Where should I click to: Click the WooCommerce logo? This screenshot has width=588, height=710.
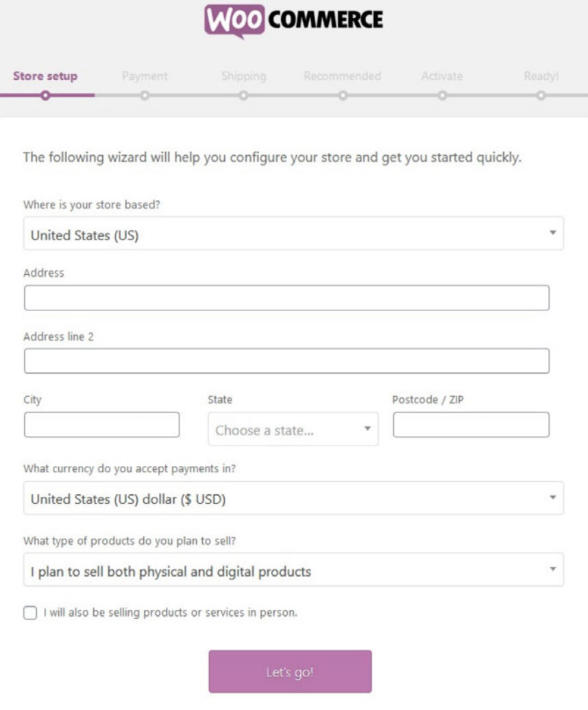[x=293, y=21]
